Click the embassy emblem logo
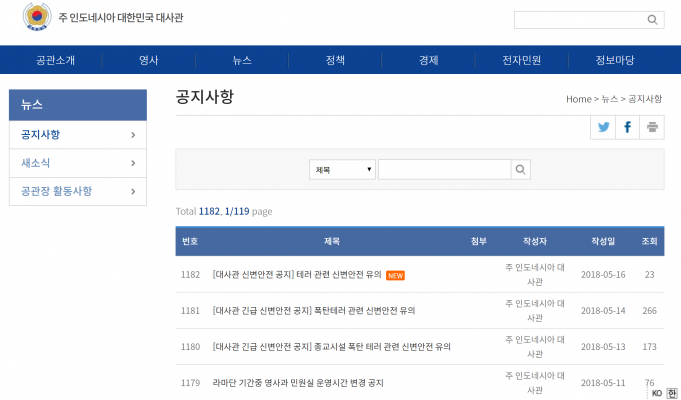 pyautogui.click(x=36, y=18)
